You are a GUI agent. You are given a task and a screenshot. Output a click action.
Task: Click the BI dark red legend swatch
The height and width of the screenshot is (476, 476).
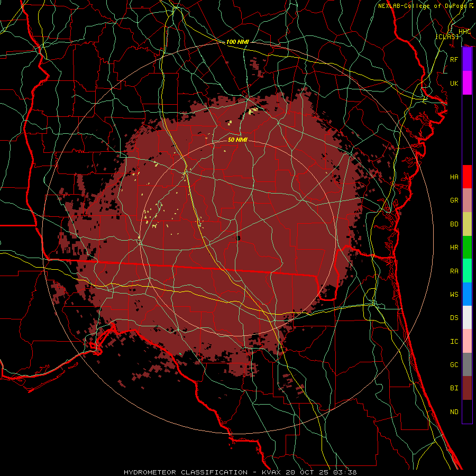[x=467, y=388]
